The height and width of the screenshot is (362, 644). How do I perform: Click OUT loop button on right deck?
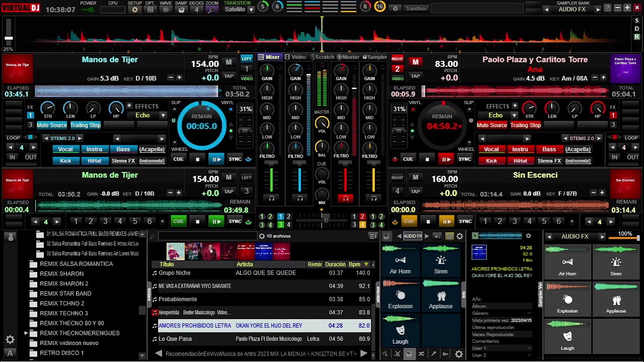(x=633, y=157)
